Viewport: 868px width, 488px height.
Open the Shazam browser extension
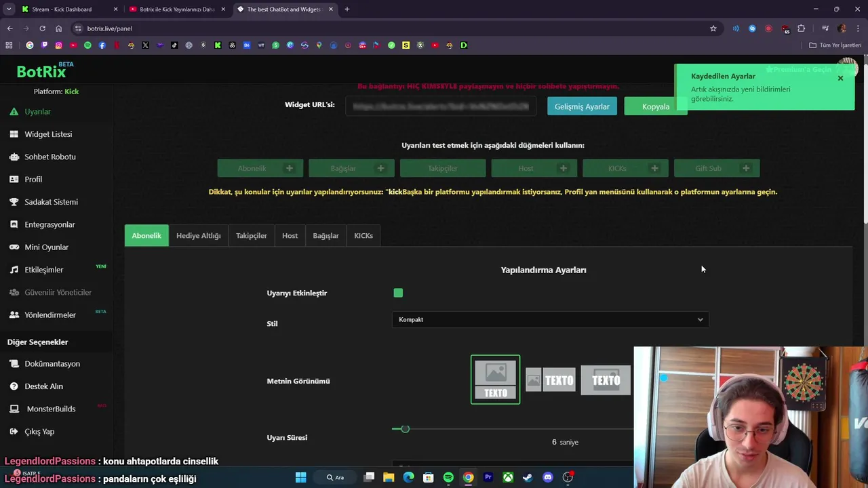tap(752, 28)
